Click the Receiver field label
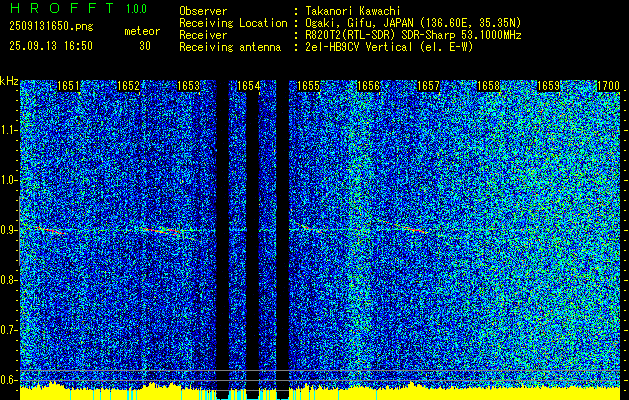The height and width of the screenshot is (400, 629). click(203, 35)
